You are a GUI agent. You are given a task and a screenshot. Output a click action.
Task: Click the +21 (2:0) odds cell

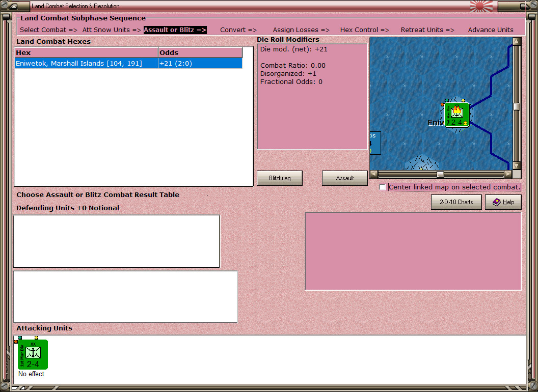[x=200, y=64]
